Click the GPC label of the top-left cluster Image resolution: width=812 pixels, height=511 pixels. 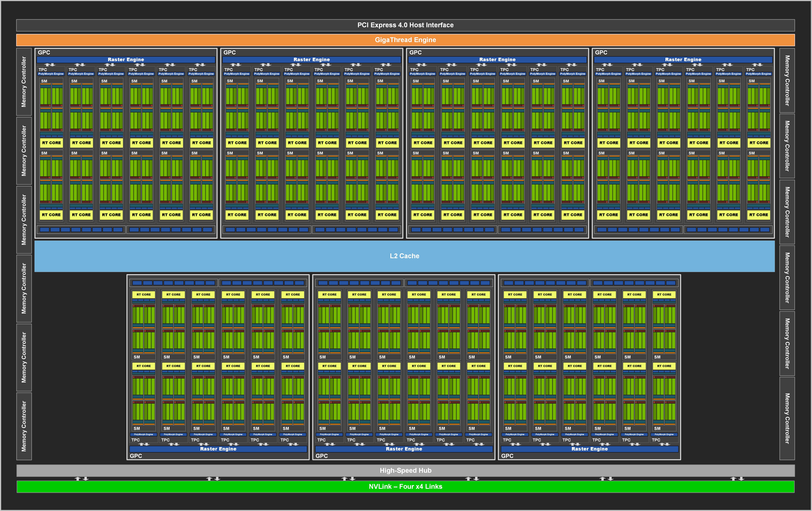[x=44, y=52]
